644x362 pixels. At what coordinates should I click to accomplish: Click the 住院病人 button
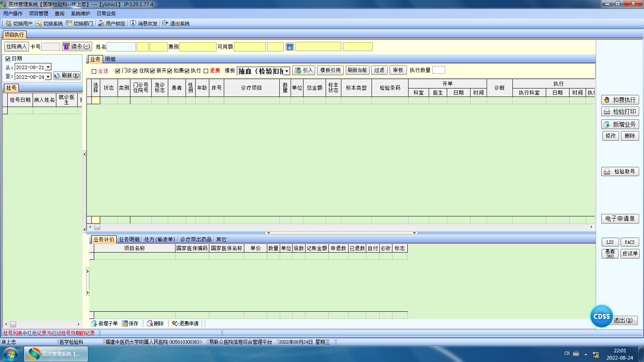pyautogui.click(x=17, y=47)
